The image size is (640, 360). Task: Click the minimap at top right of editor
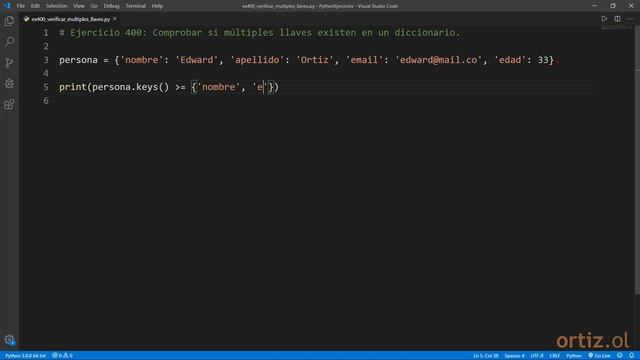616,28
